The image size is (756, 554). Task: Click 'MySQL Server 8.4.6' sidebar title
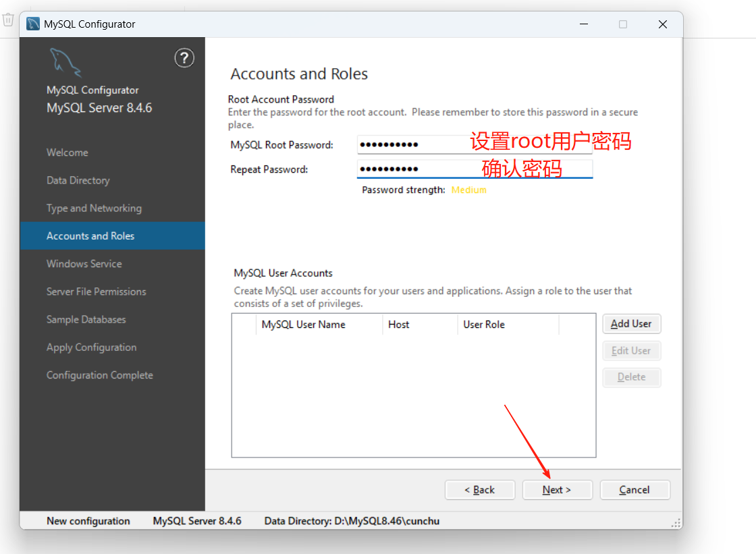coord(99,108)
